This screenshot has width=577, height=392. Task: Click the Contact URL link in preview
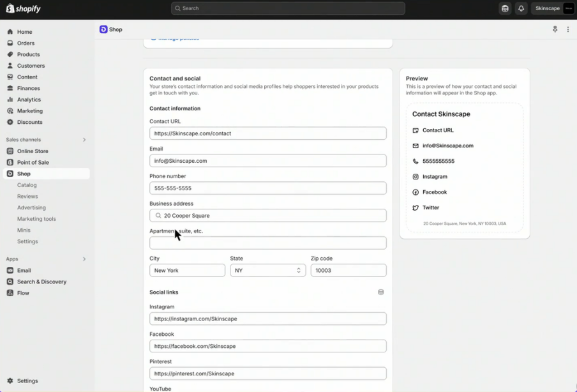[x=438, y=130]
